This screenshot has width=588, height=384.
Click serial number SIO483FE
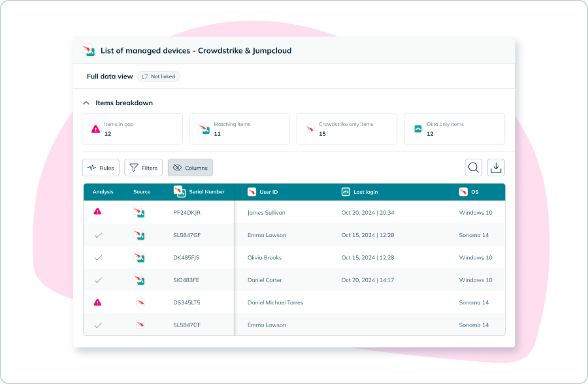click(186, 280)
